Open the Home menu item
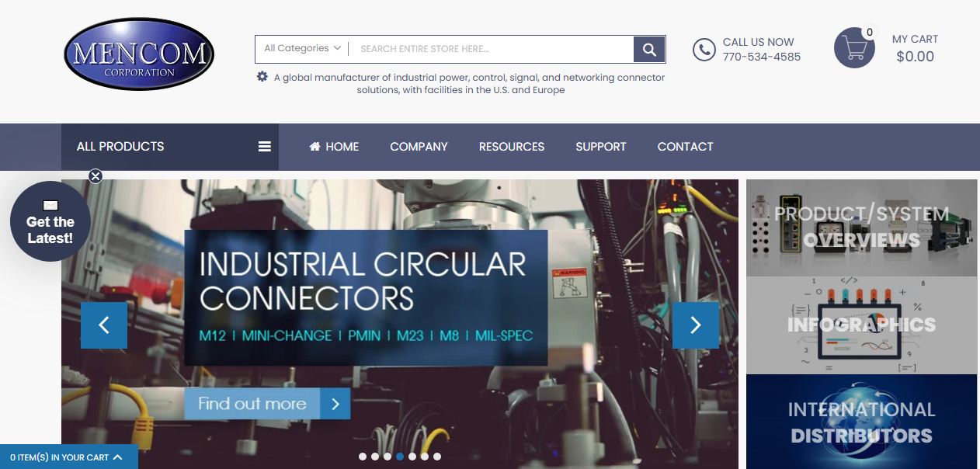 coord(334,147)
